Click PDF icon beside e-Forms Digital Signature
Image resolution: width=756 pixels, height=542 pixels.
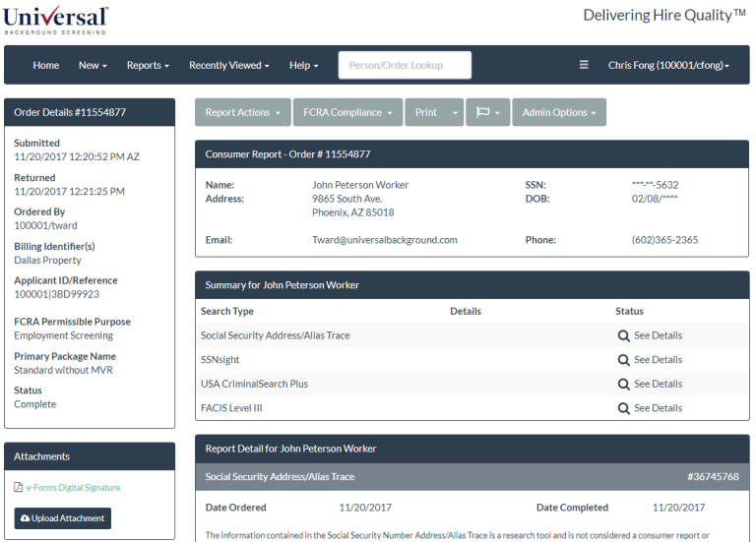19,488
